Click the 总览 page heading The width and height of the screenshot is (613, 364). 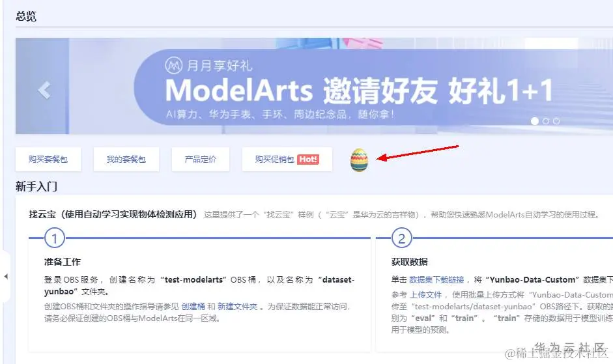coord(26,16)
